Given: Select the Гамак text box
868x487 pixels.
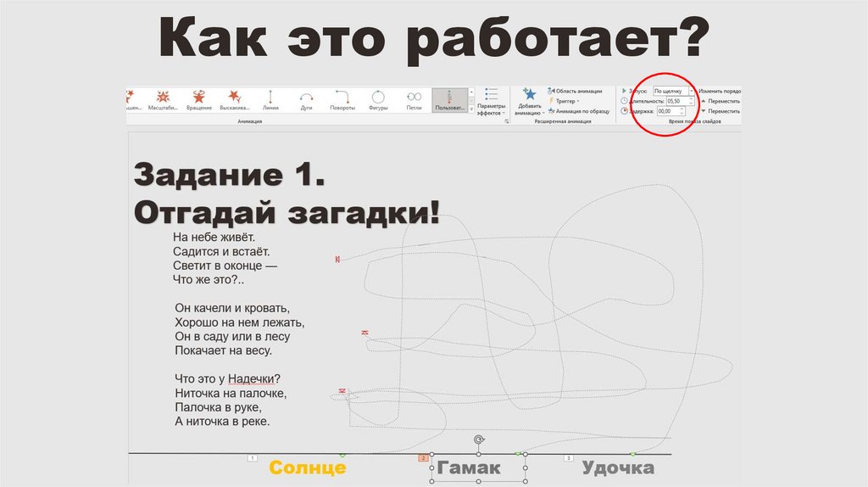Looking at the screenshot, I should point(478,468).
